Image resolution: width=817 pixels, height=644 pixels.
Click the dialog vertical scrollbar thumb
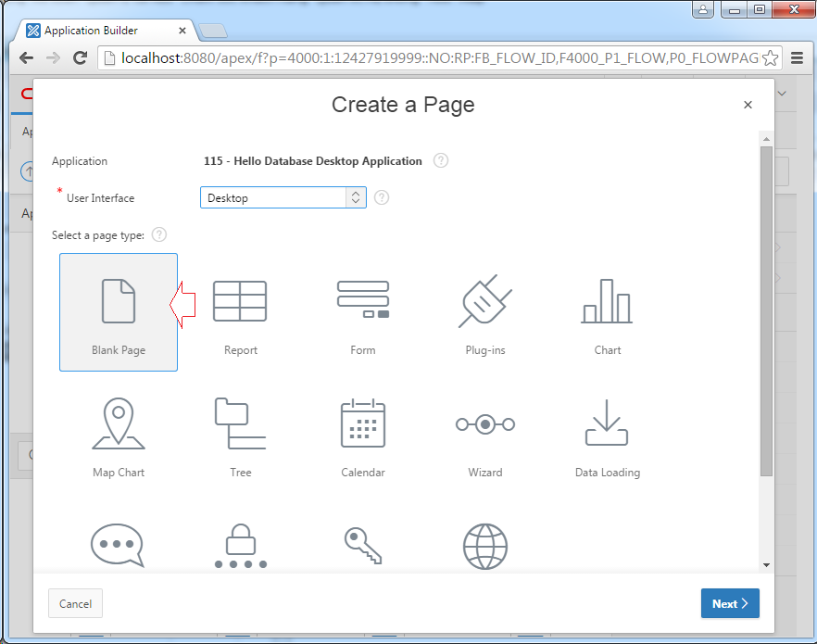coord(766,311)
